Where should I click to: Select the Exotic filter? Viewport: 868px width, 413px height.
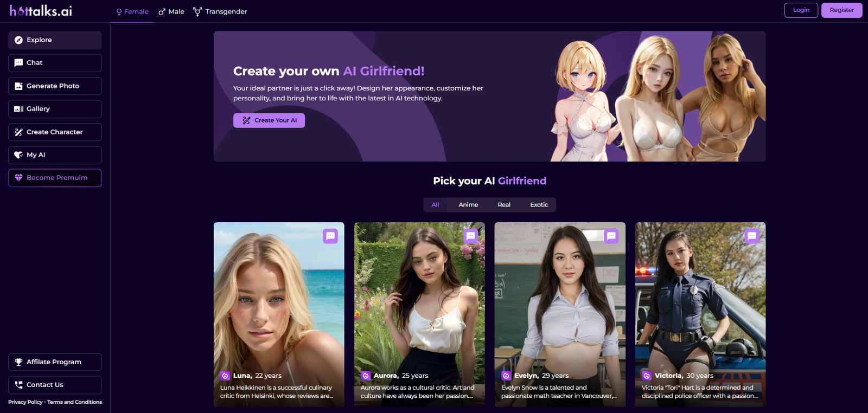pyautogui.click(x=539, y=205)
